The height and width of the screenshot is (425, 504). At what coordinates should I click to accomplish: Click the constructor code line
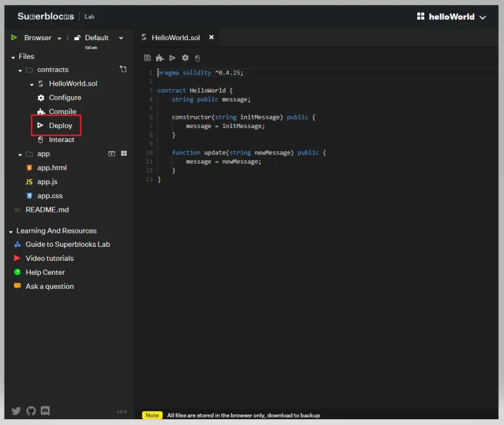(244, 118)
